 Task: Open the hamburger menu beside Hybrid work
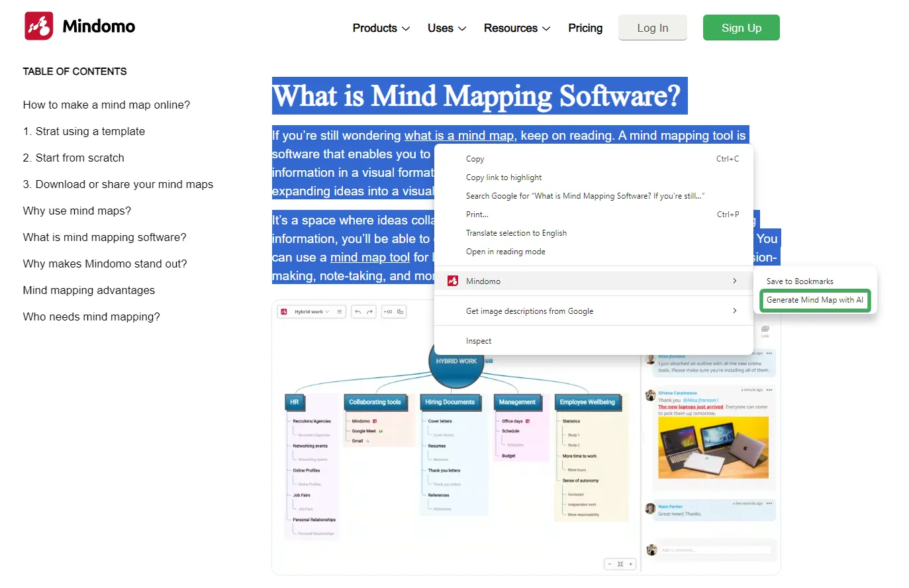tap(340, 311)
